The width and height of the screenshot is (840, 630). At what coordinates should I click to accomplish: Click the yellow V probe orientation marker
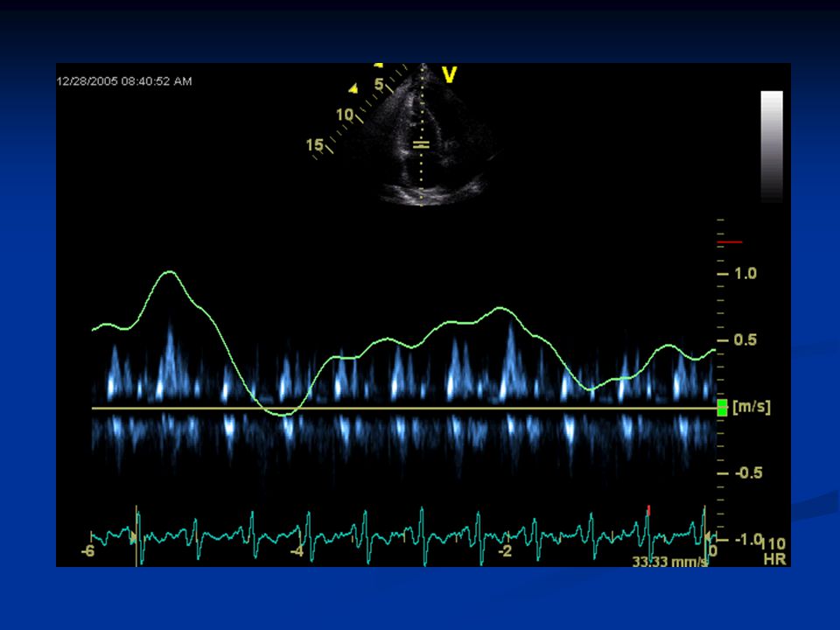tap(450, 75)
